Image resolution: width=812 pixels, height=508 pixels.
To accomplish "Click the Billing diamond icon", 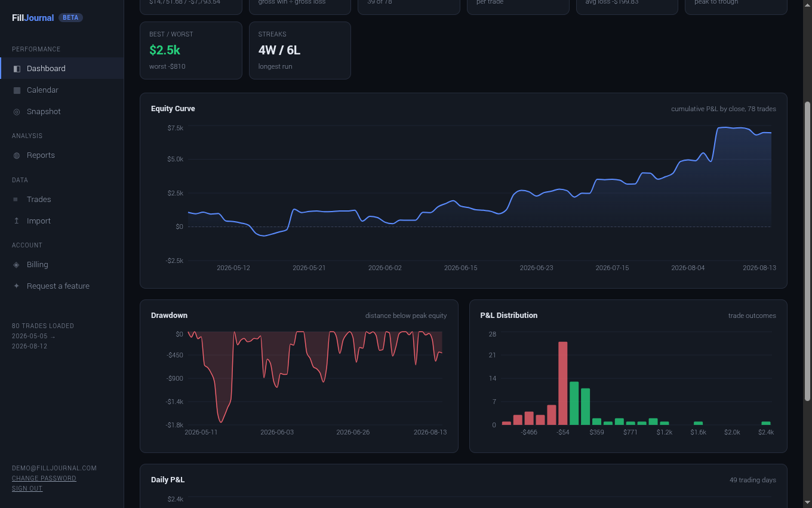I will pos(16,265).
